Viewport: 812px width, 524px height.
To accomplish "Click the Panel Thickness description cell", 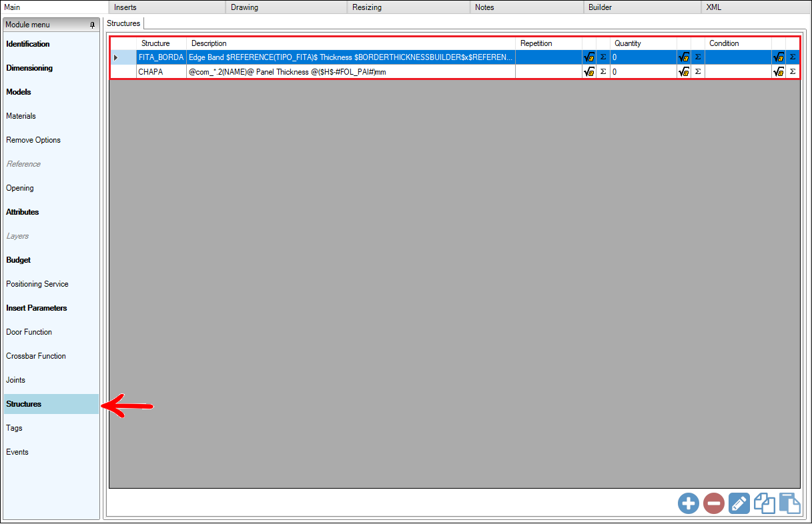I will [351, 71].
